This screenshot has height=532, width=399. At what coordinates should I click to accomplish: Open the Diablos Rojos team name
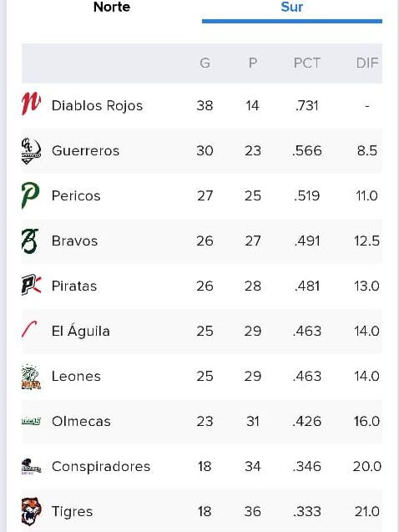97,105
